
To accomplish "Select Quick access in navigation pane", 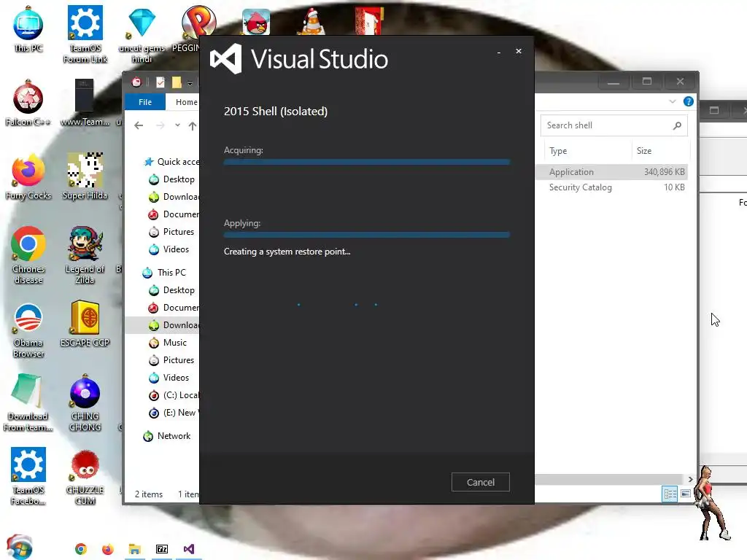I will 171,162.
